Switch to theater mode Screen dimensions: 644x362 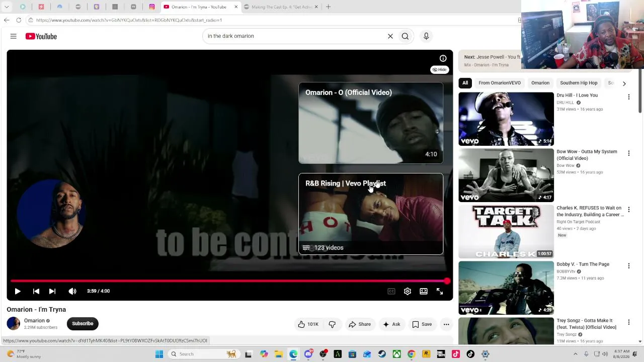pyautogui.click(x=424, y=291)
